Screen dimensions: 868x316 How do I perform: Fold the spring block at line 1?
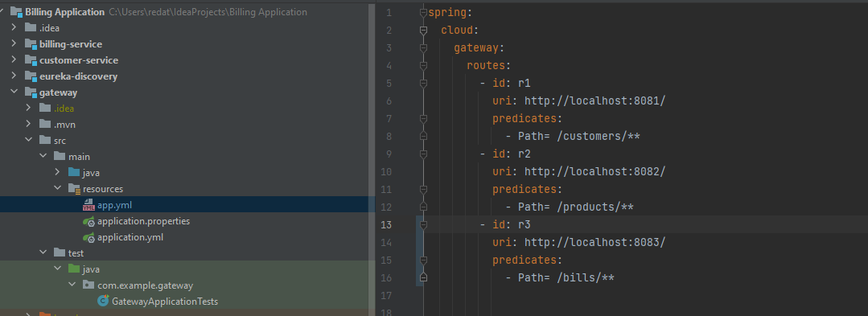click(423, 12)
